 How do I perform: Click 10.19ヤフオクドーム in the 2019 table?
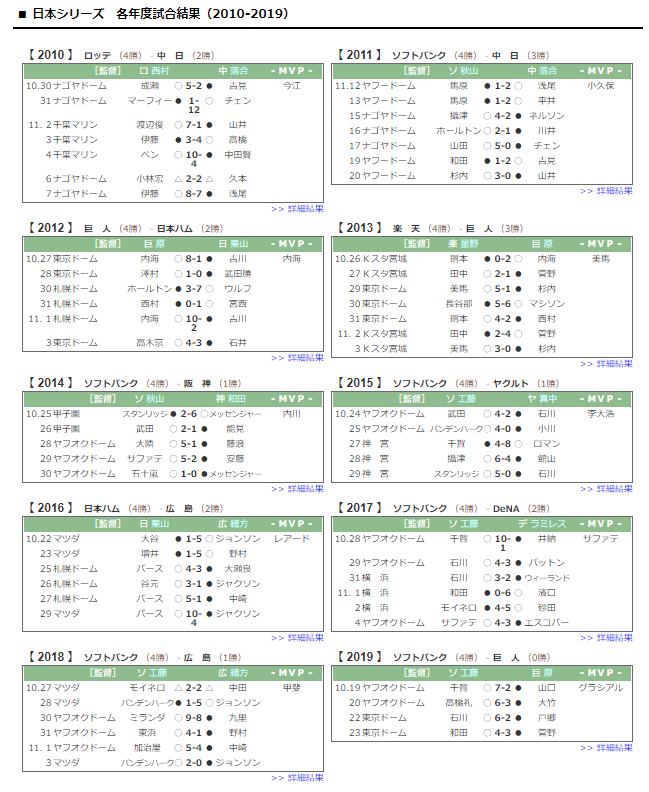(x=380, y=687)
